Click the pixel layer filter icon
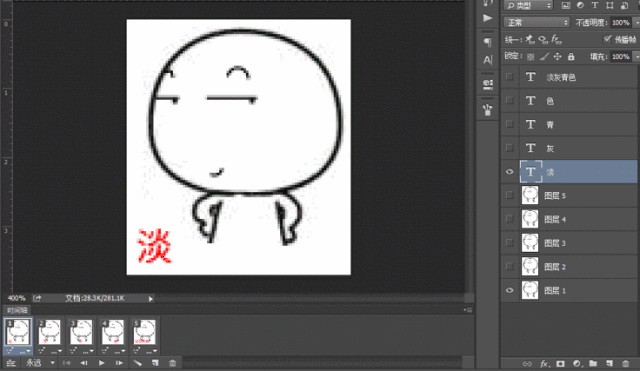The height and width of the screenshot is (371, 640). click(x=566, y=5)
